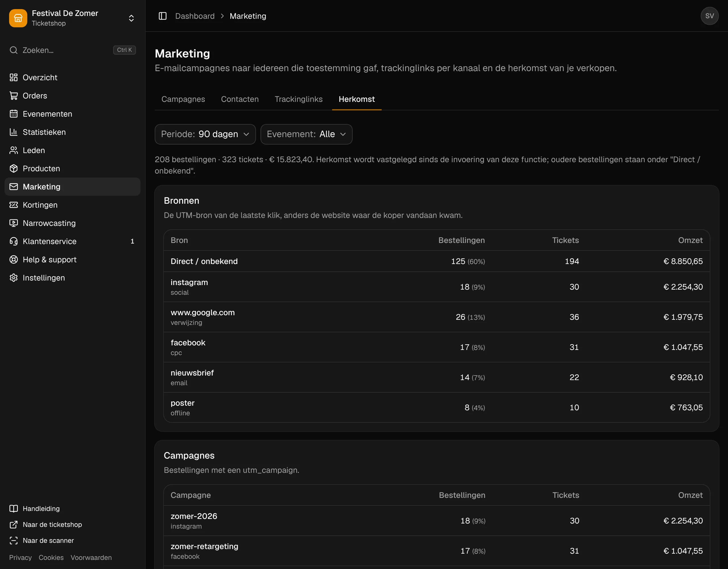Screen dimensions: 728x569
Task: Click the www.google.com source row
Action: tap(437, 317)
